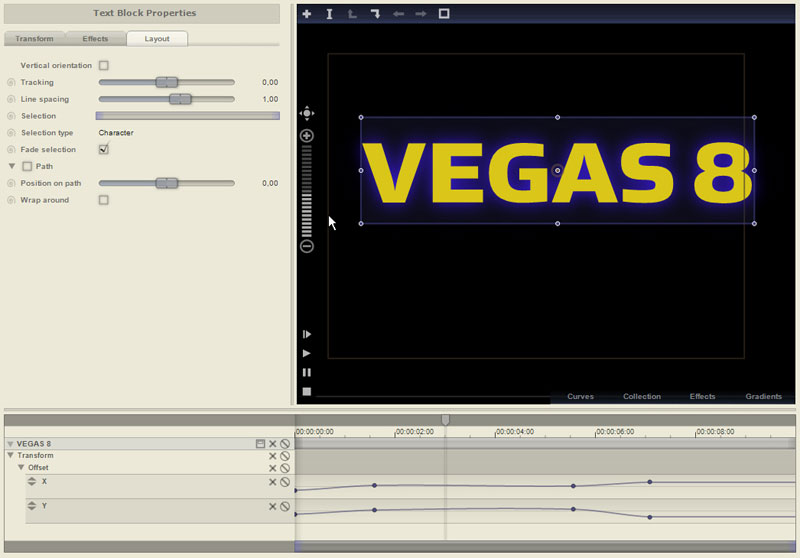
Task: Select the text cursor edit tool
Action: click(x=329, y=14)
